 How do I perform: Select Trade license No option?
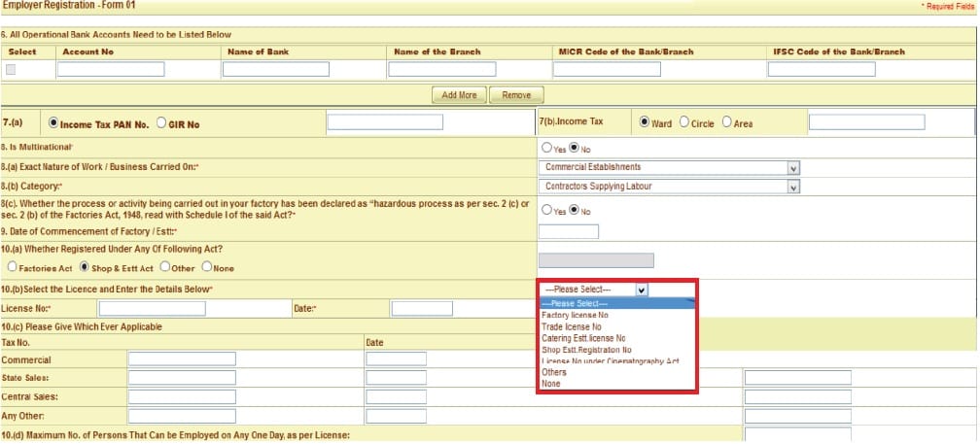573,326
